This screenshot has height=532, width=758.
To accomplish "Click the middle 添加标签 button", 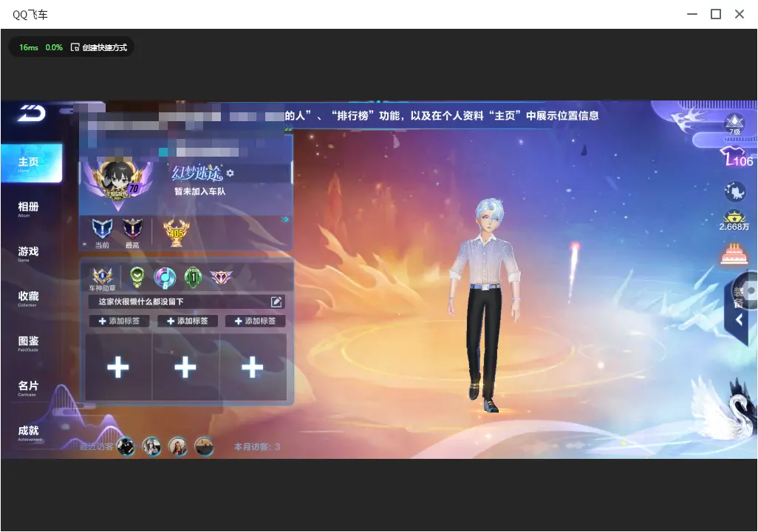I will [x=187, y=321].
